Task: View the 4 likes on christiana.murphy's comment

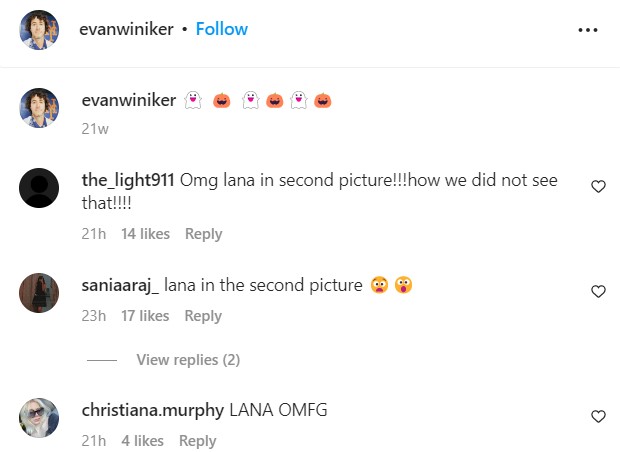Action: point(142,441)
